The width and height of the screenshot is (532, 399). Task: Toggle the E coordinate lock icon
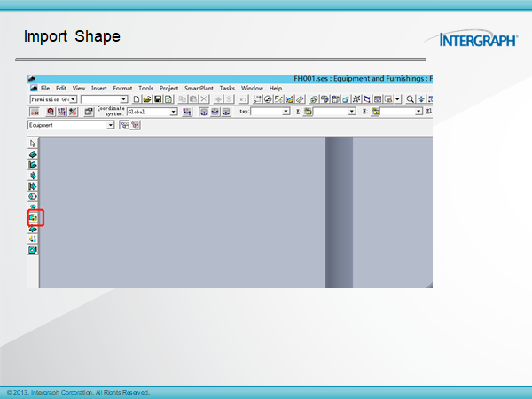click(308, 112)
